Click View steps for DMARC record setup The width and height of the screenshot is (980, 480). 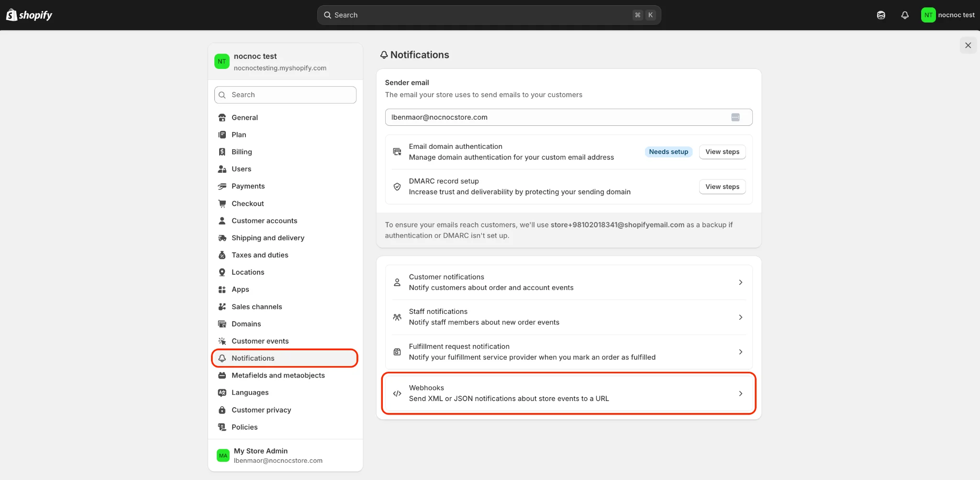click(722, 187)
